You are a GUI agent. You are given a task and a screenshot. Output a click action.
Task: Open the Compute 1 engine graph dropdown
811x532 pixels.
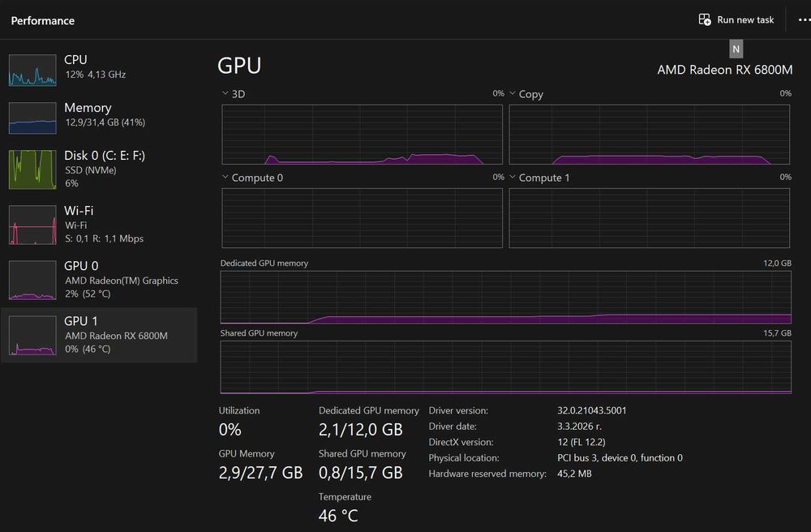coord(513,178)
